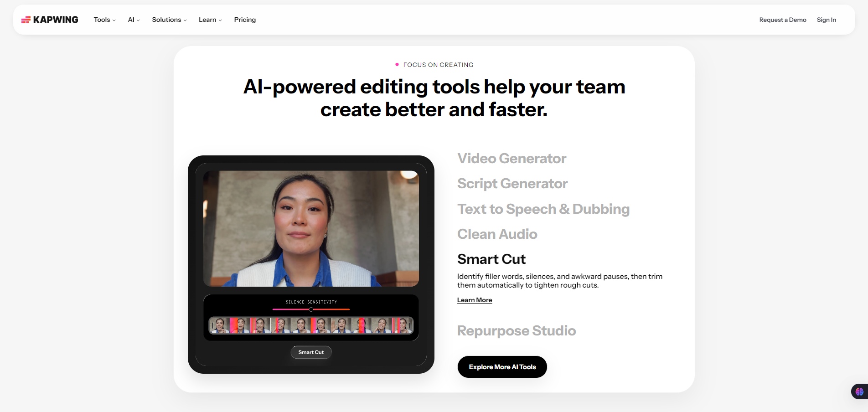
Task: Select the Clean Audio tab
Action: (x=497, y=234)
